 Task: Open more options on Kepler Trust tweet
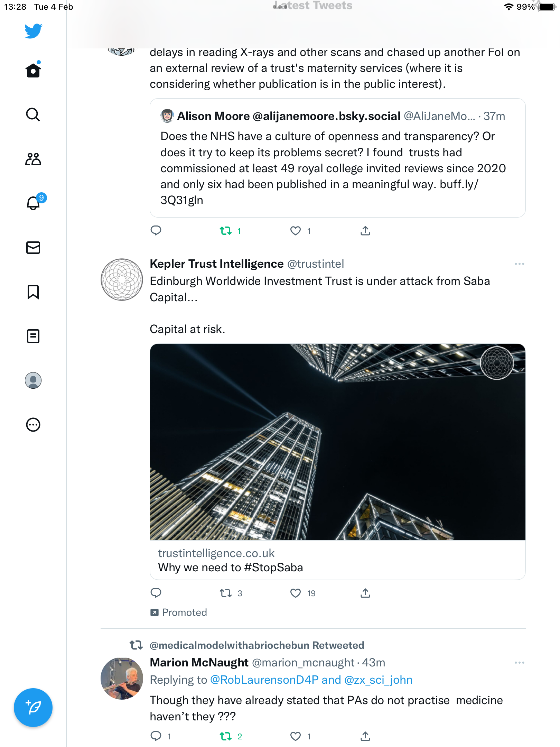[x=519, y=264]
